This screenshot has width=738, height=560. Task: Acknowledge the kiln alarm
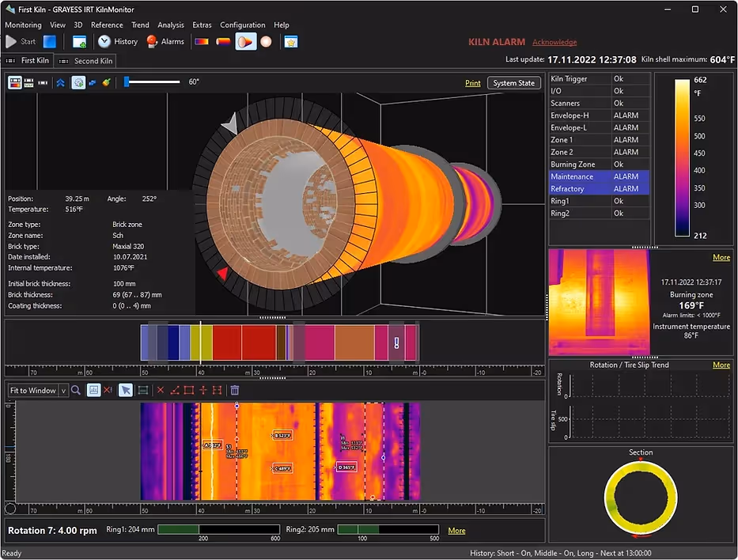(x=554, y=42)
